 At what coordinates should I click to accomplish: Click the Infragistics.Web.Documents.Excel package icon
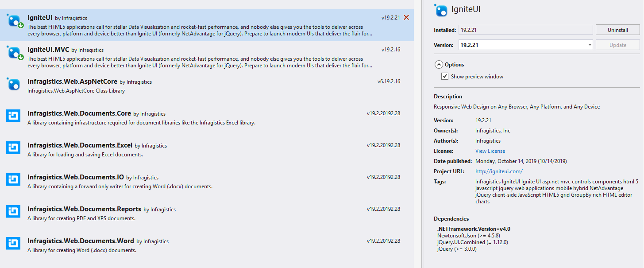pyautogui.click(x=13, y=148)
